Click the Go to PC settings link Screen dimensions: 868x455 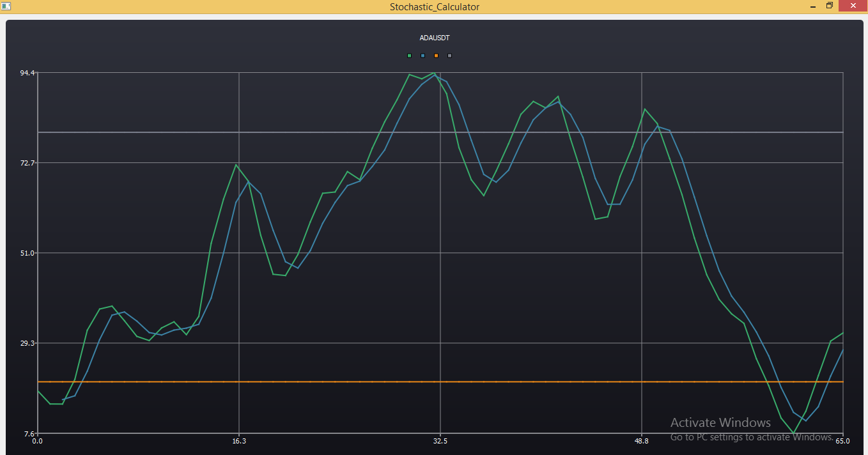747,437
